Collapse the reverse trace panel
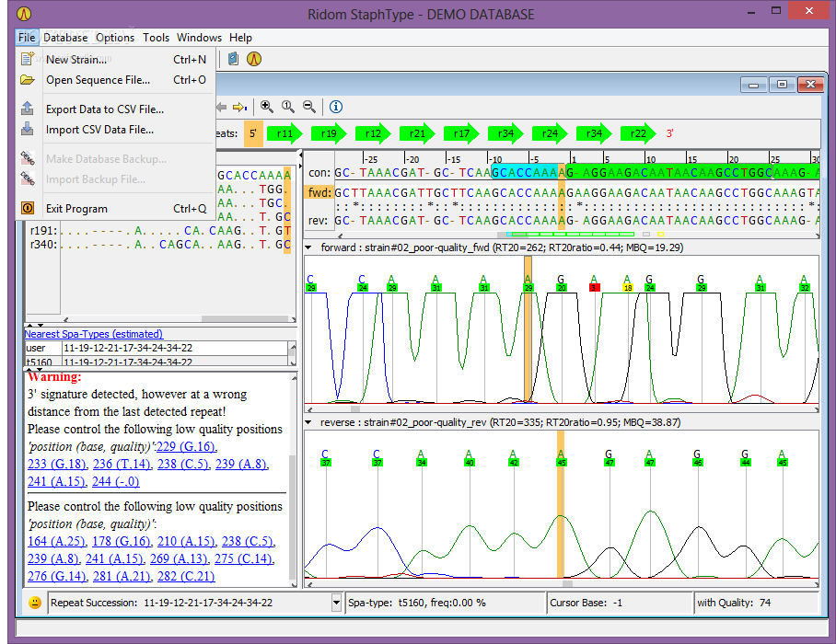Screen dimensions: 836x644 (x=308, y=422)
